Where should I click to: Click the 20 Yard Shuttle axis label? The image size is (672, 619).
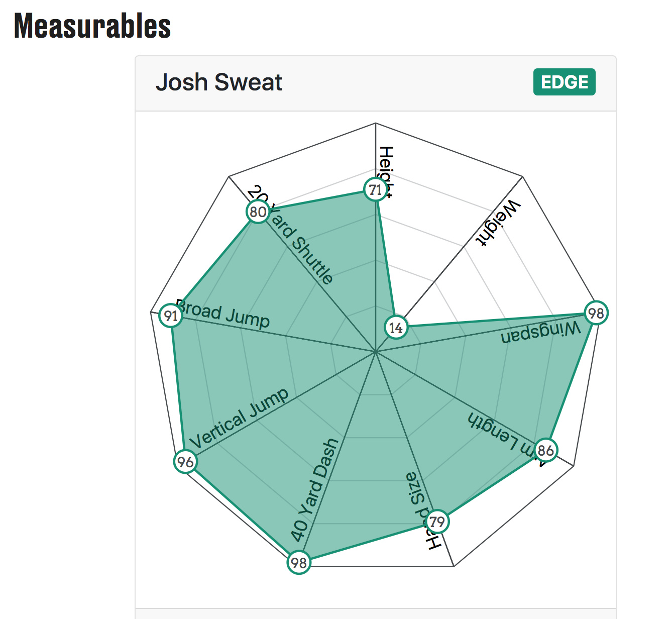pos(291,235)
